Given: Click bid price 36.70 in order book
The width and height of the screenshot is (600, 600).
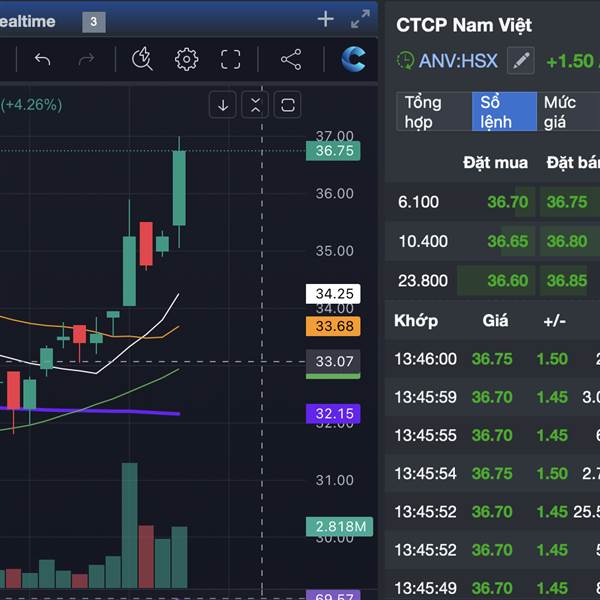Looking at the screenshot, I should [507, 202].
